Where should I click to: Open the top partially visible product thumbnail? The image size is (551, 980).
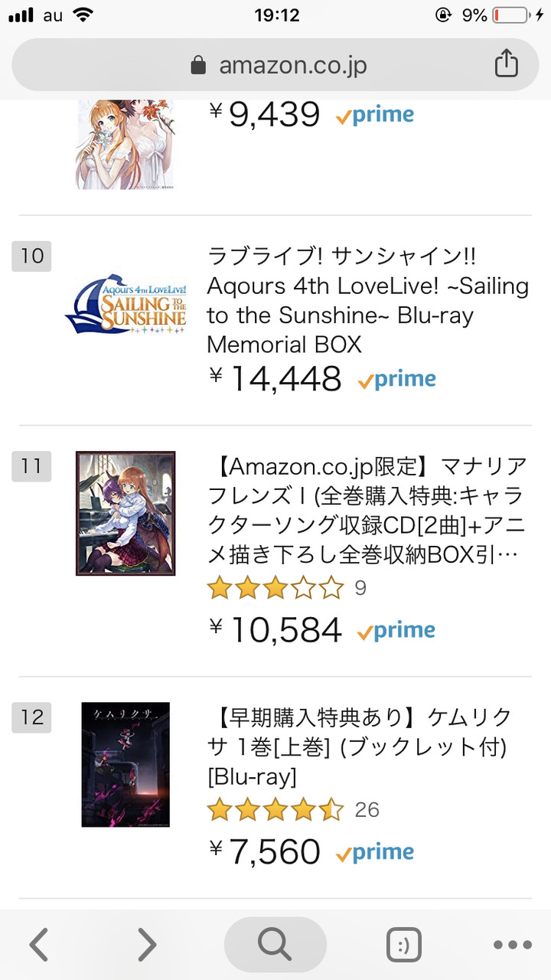point(126,144)
